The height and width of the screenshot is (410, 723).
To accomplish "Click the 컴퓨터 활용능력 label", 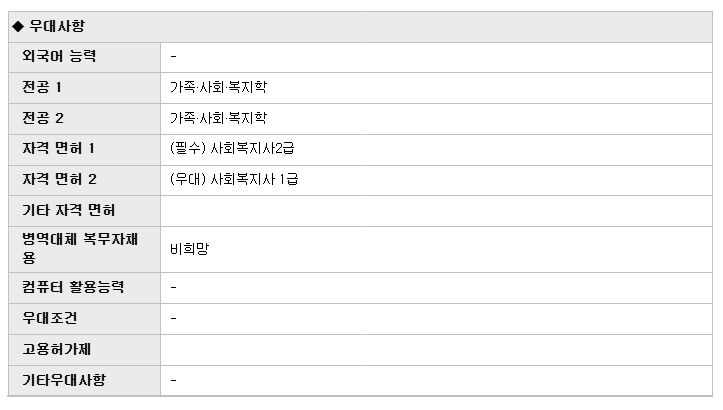I will click(73, 287).
